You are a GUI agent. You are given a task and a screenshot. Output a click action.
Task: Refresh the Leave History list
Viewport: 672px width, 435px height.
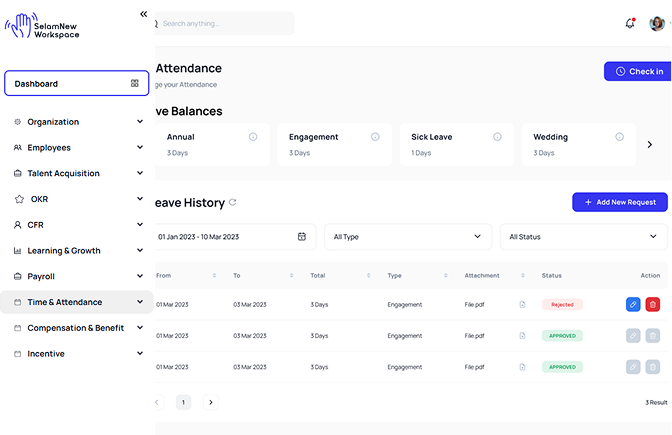[233, 203]
